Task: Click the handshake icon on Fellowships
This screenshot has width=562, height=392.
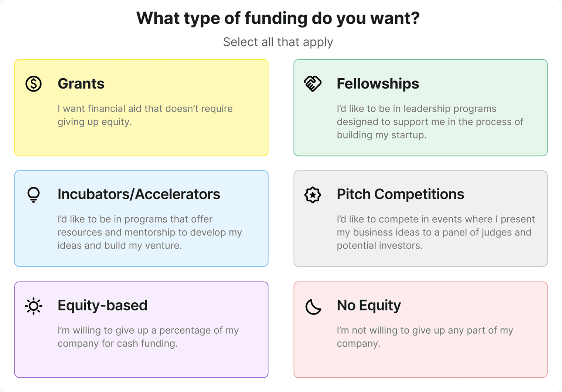Action: pos(313,84)
